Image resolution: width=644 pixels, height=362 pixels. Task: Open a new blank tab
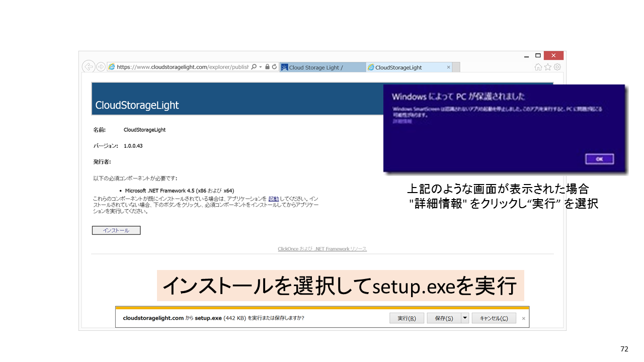[x=456, y=67]
